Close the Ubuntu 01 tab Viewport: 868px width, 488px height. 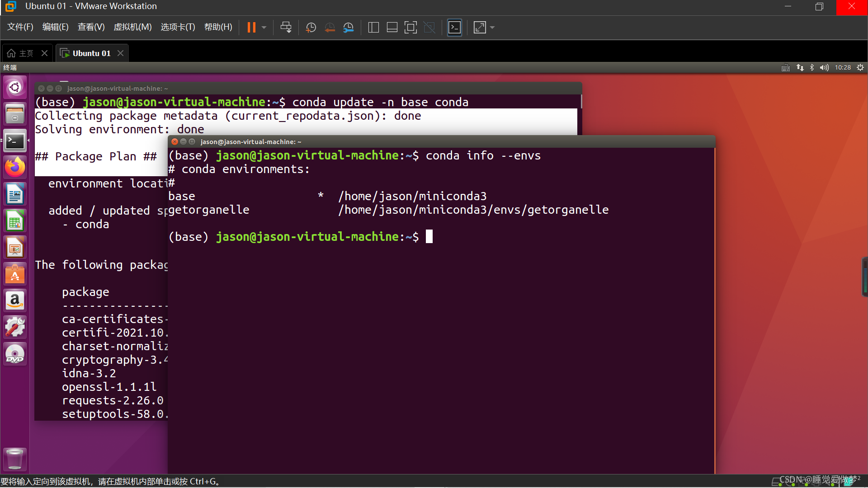(120, 53)
